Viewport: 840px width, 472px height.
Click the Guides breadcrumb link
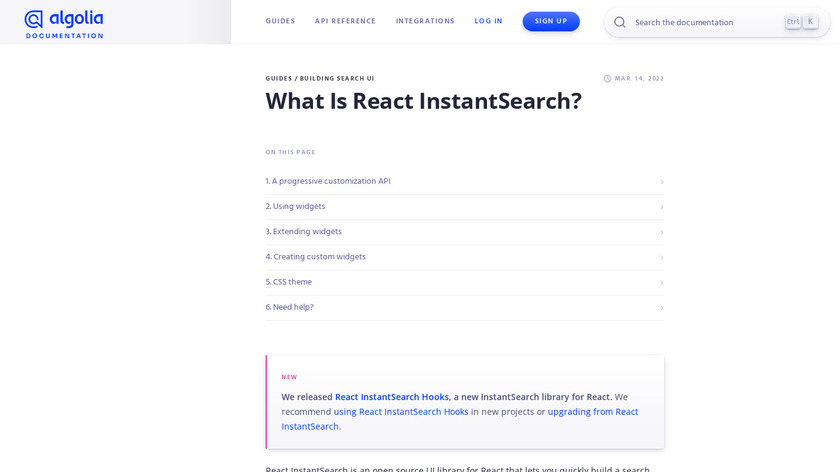click(279, 78)
